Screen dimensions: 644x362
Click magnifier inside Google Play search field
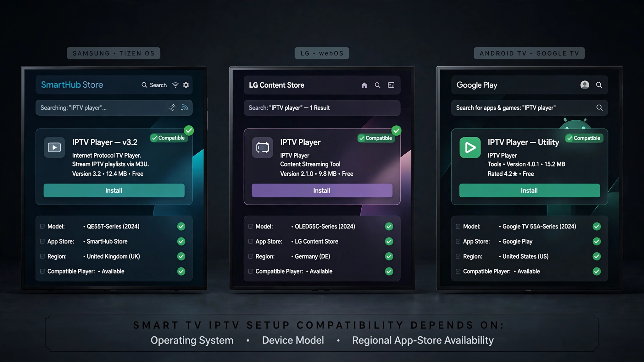(x=600, y=108)
